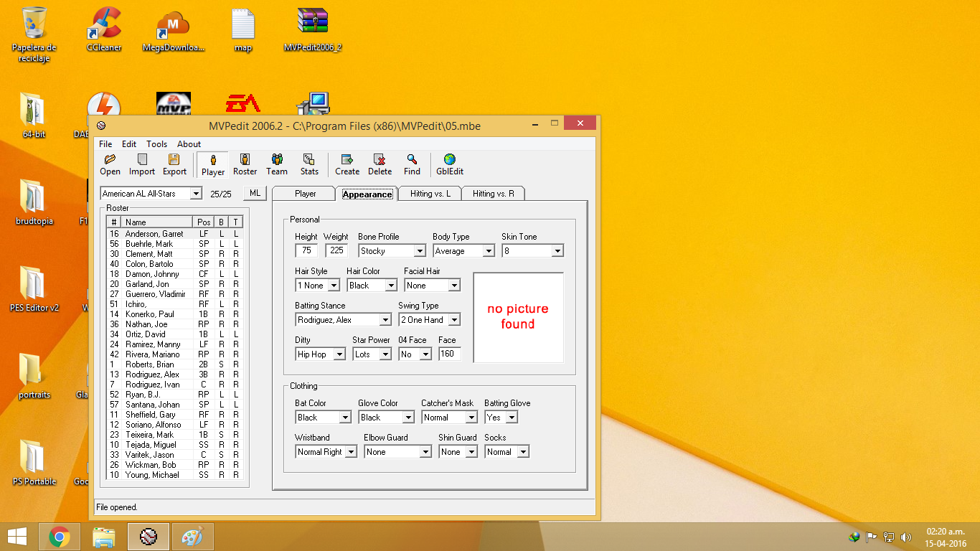This screenshot has height=551, width=980.
Task: Click the Windows Start button
Action: pyautogui.click(x=17, y=537)
